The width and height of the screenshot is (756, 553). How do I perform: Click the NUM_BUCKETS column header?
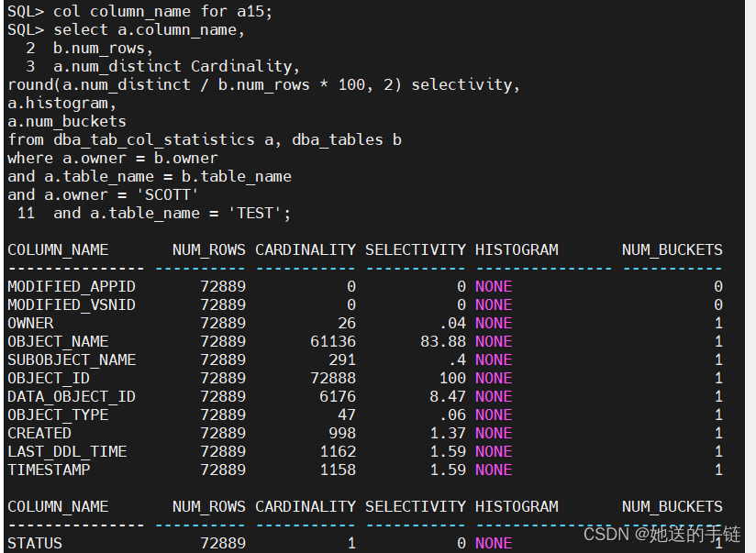(x=672, y=249)
